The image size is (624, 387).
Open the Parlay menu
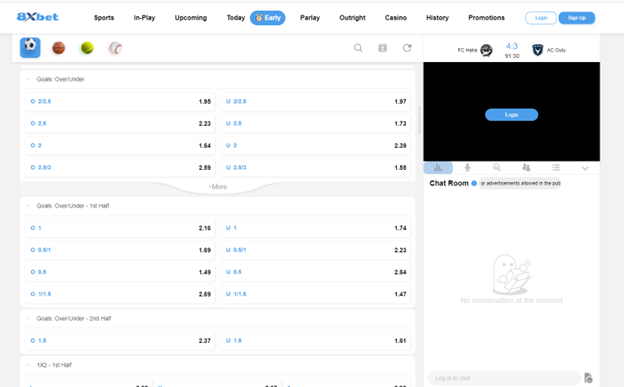pyautogui.click(x=310, y=18)
